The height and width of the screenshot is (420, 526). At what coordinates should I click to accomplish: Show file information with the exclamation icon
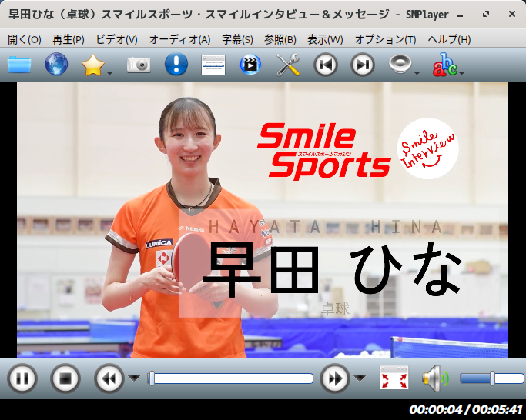coord(176,64)
